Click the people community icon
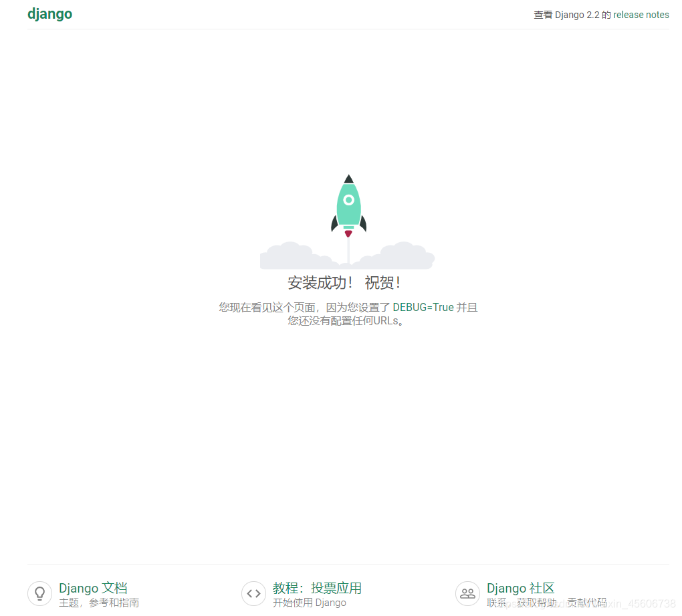The height and width of the screenshot is (616, 682). 467,593
